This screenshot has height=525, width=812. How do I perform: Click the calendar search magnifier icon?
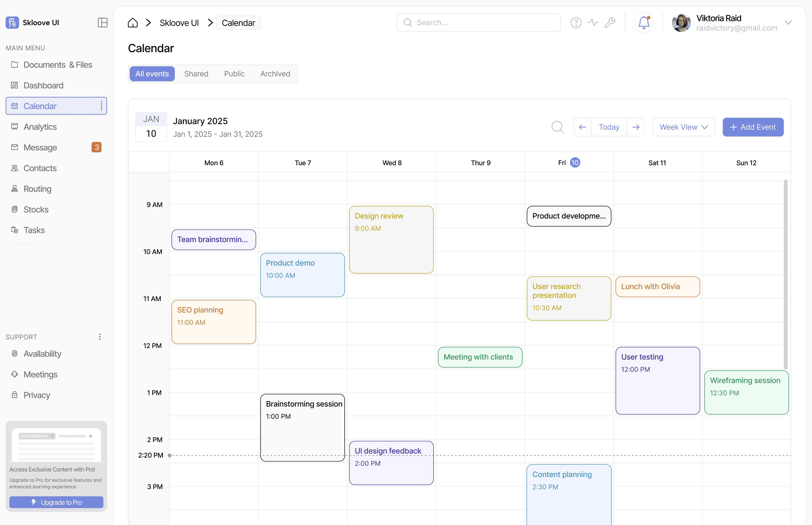[x=557, y=127]
